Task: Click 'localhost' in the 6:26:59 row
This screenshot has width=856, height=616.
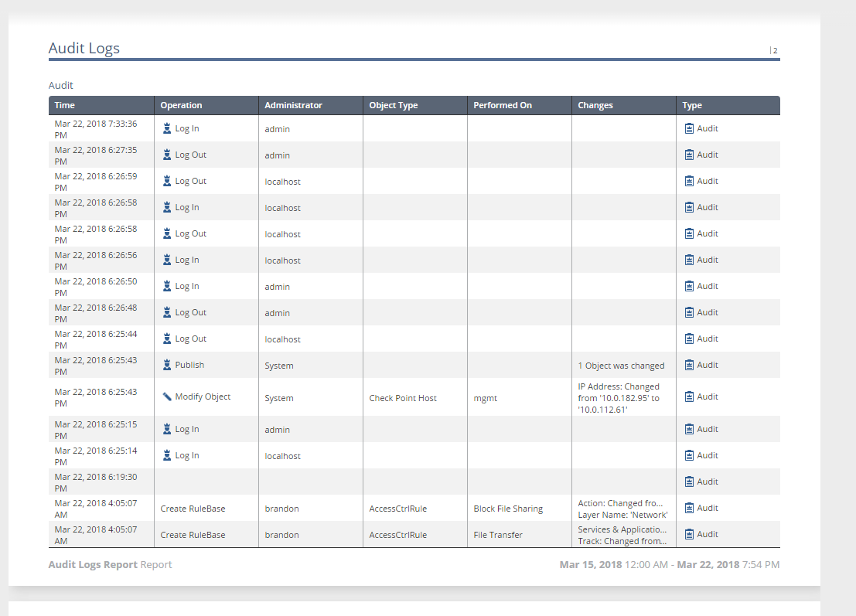Action: (283, 181)
